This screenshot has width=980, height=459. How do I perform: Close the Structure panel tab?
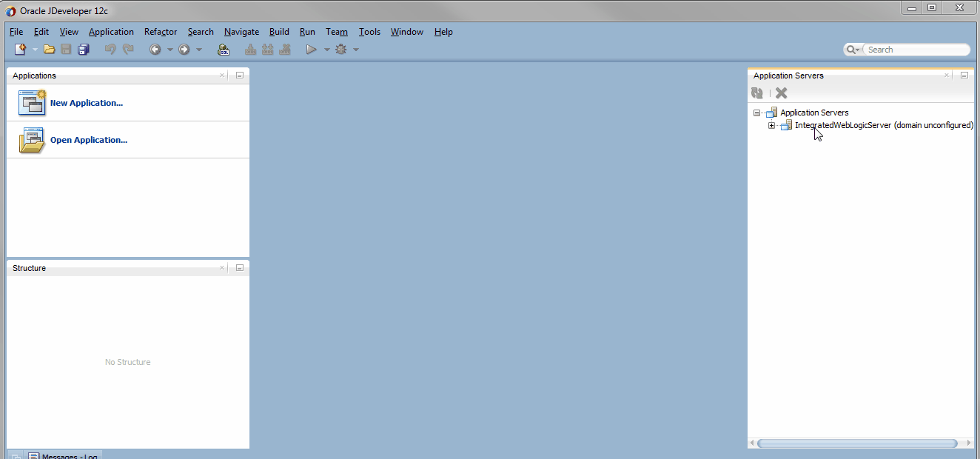(222, 268)
